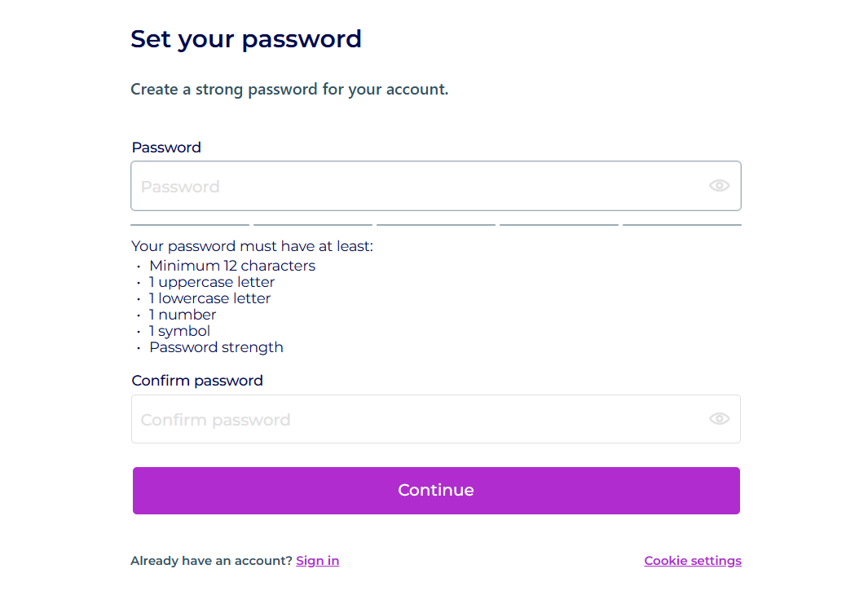
Task: Click the "Confirm password" field label
Action: (197, 381)
